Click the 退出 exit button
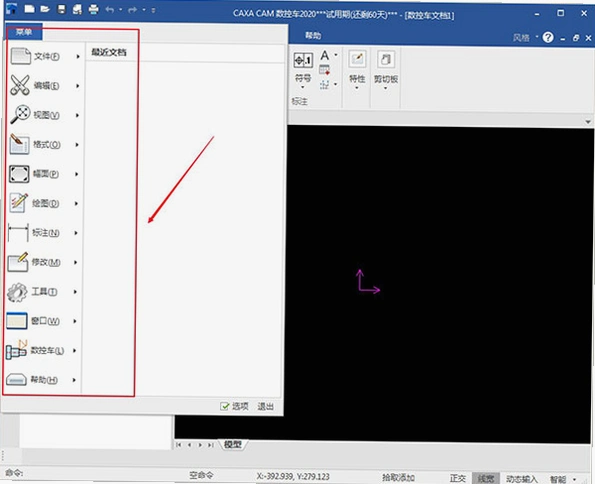The image size is (595, 484). click(266, 407)
